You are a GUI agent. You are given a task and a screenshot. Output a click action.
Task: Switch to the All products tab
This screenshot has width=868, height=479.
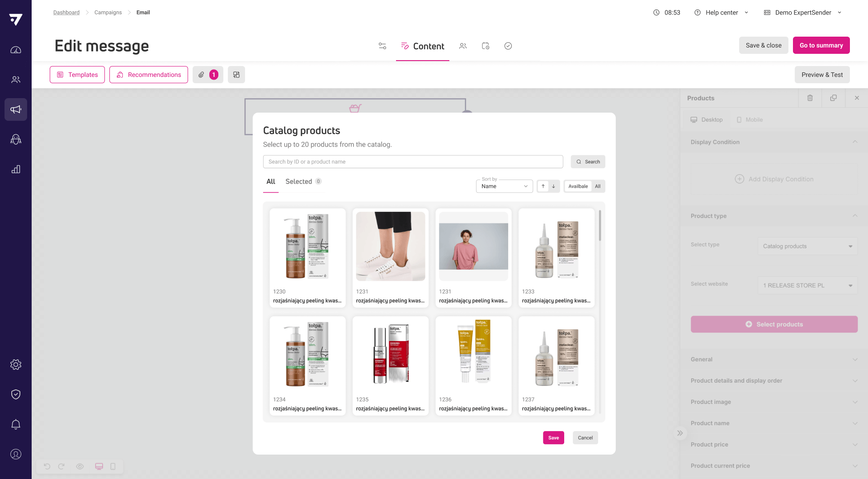coord(271,181)
